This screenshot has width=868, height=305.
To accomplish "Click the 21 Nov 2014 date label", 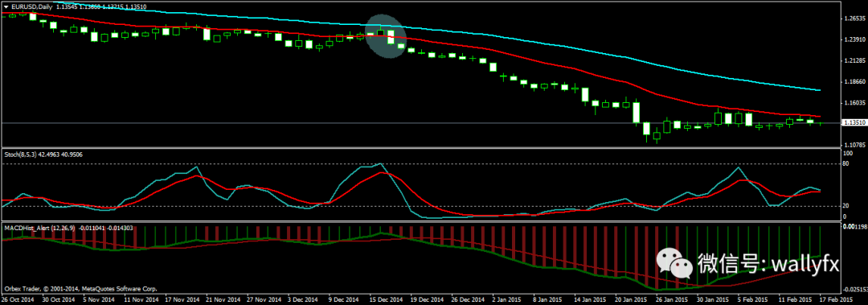I will (x=223, y=299).
